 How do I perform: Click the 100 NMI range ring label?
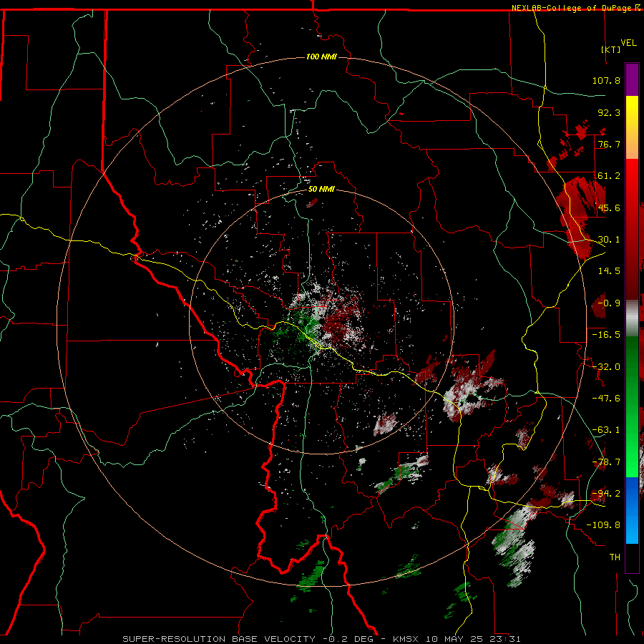[x=321, y=57]
